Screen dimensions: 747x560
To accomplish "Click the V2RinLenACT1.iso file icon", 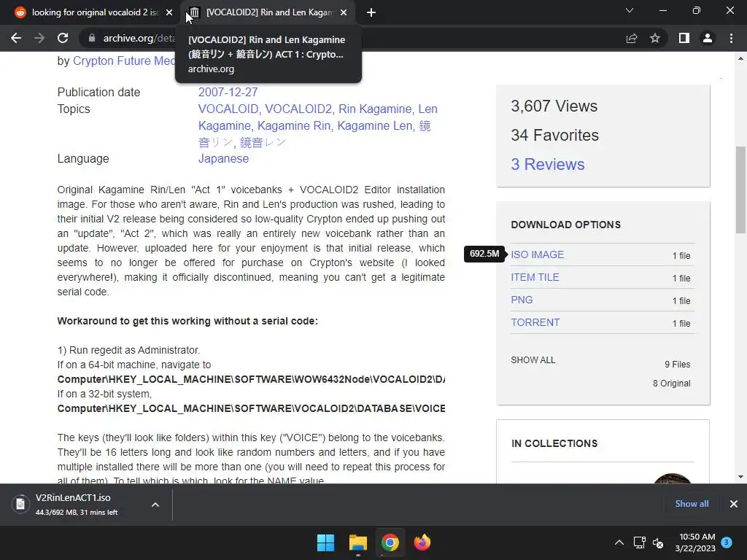I will coord(20,504).
